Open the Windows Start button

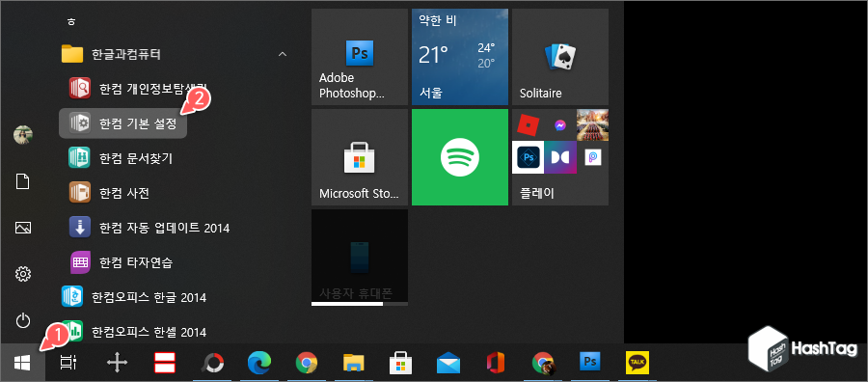pyautogui.click(x=22, y=363)
